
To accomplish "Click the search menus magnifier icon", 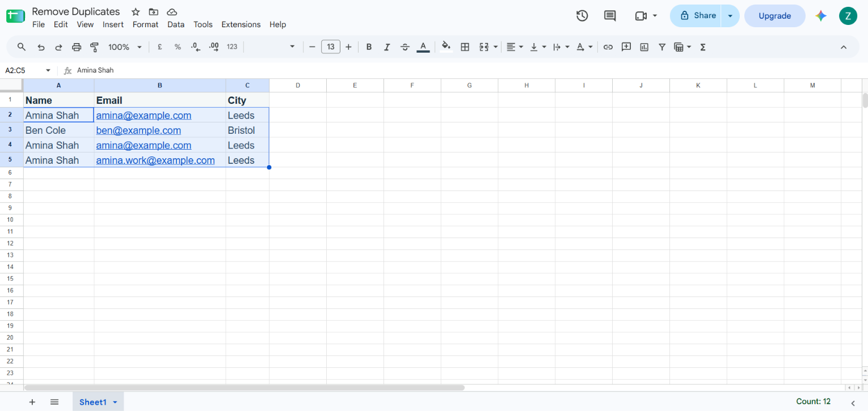I will pyautogui.click(x=22, y=47).
